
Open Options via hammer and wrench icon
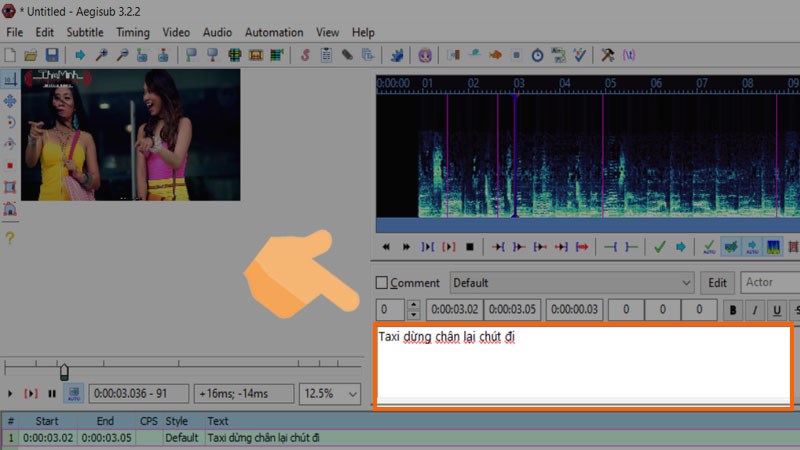point(607,55)
